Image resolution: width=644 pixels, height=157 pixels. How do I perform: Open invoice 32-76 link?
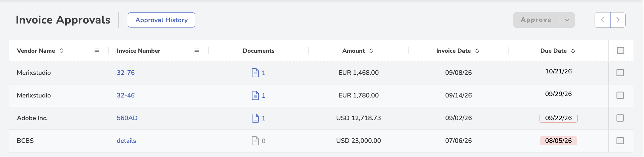(126, 73)
